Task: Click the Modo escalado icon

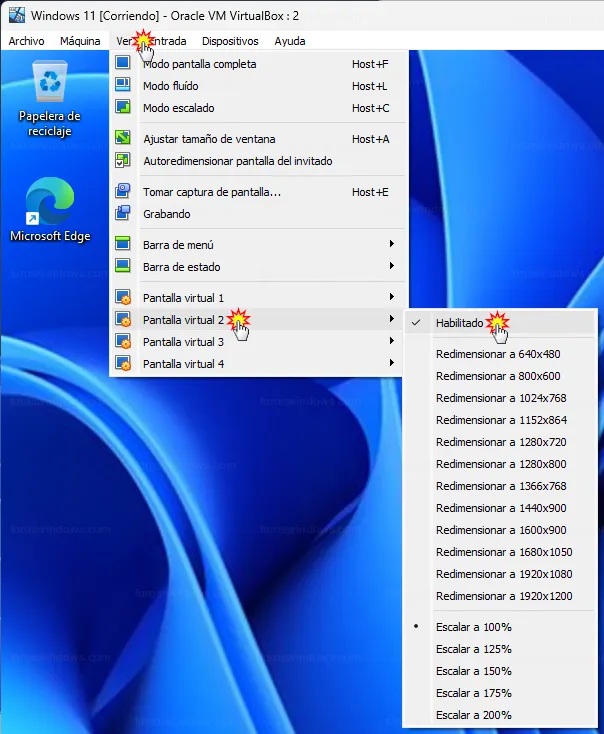Action: [123, 106]
